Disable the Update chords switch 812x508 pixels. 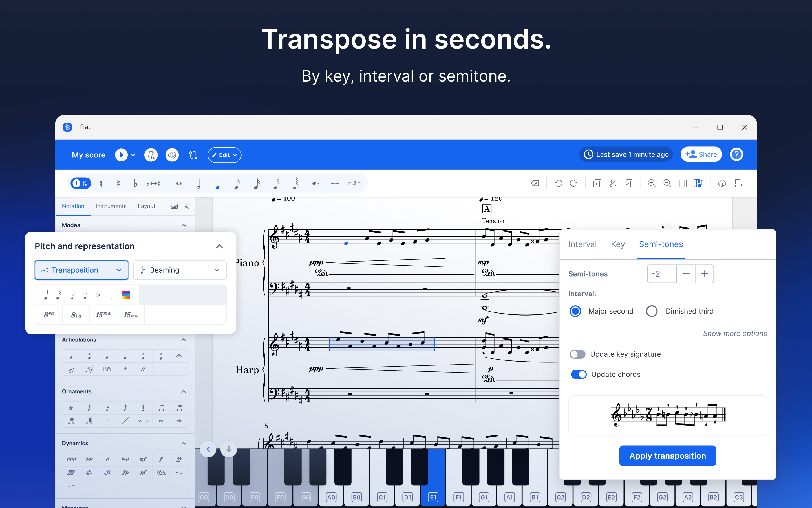click(579, 374)
